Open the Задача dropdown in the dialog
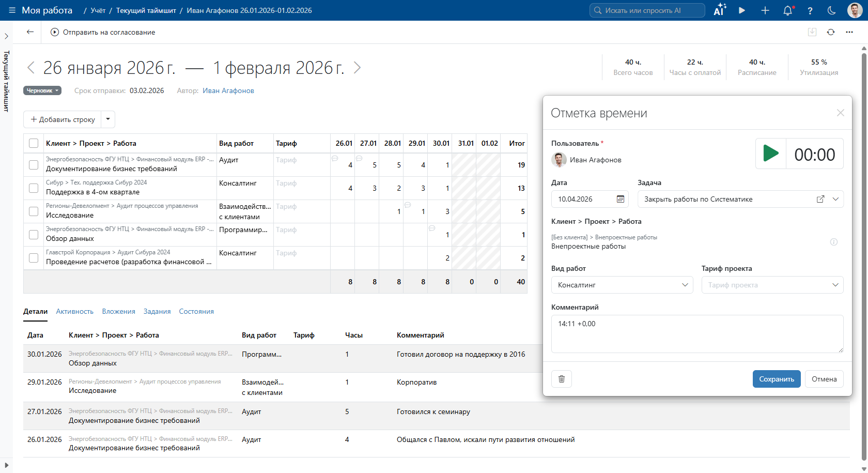This screenshot has height=473, width=868. (836, 199)
